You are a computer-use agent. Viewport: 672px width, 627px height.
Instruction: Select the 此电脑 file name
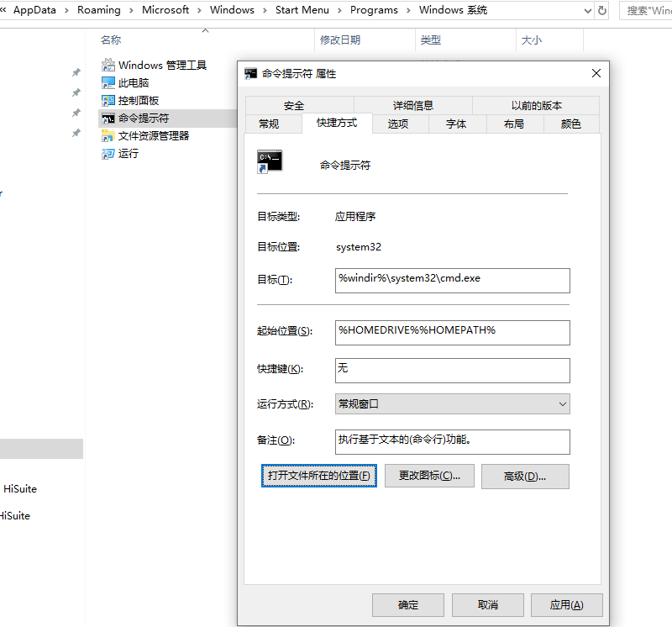pyautogui.click(x=134, y=82)
